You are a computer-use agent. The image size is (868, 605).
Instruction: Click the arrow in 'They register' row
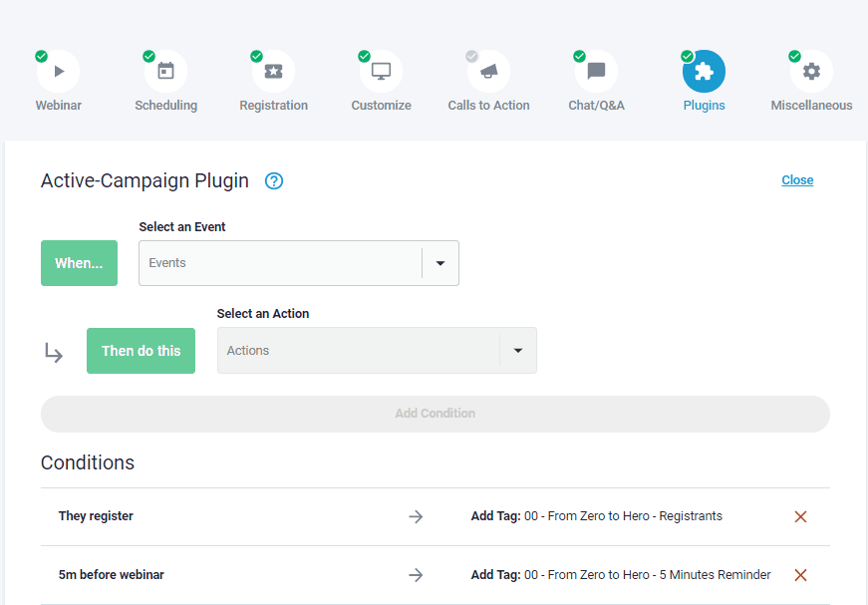416,516
